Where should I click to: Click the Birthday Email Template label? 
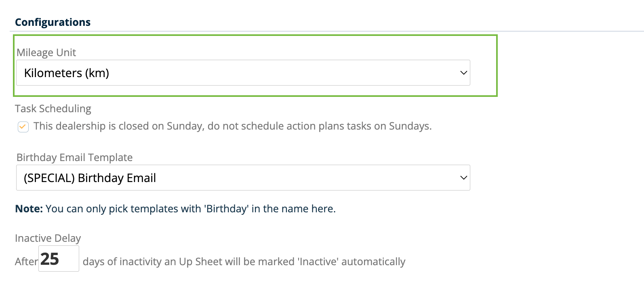(74, 157)
